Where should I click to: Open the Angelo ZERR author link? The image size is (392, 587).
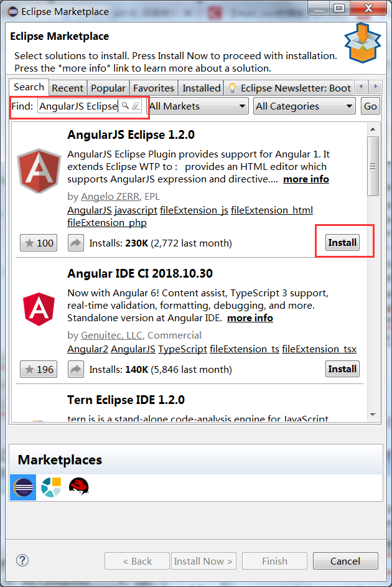tap(110, 197)
